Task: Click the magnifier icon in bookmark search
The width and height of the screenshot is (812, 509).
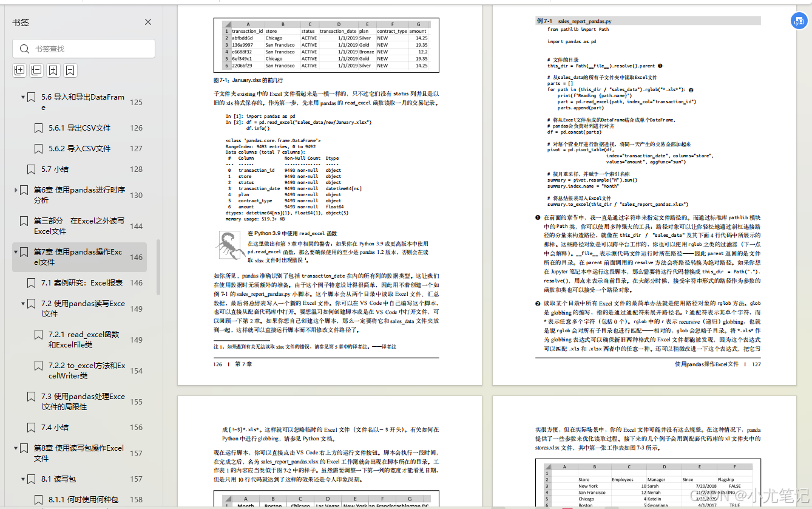Action: [24, 49]
